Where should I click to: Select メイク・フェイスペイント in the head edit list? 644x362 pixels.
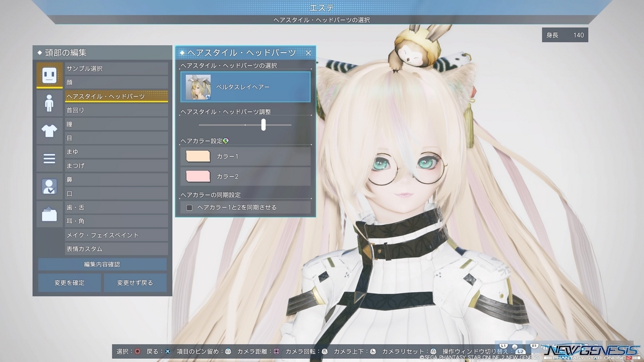tap(116, 235)
